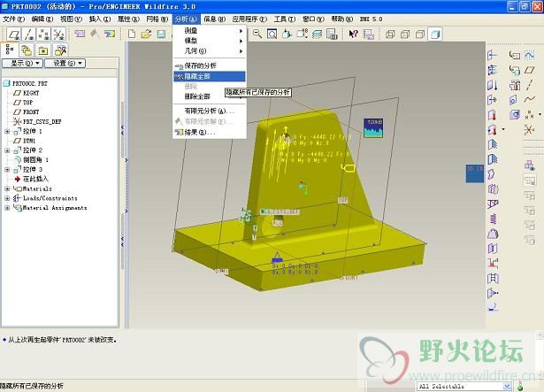Toggle datum plane display in top toolbar
The width and height of the screenshot is (544, 392).
(x=14, y=35)
